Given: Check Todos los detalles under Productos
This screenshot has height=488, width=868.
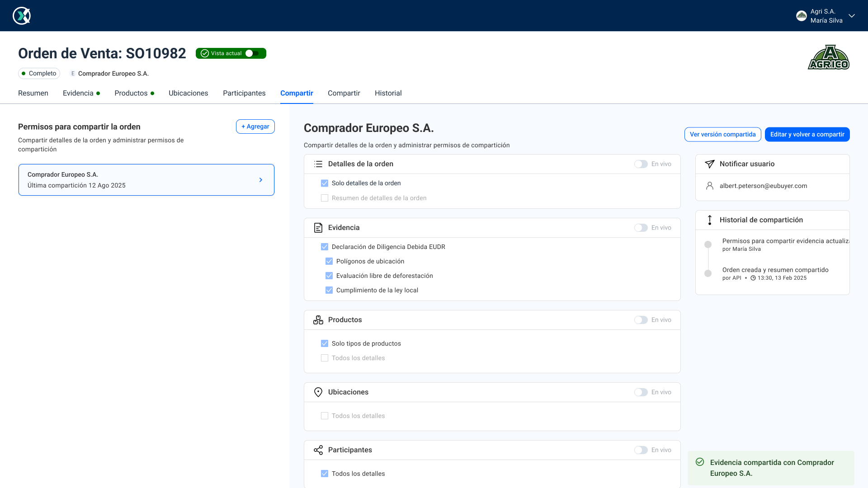Looking at the screenshot, I should [325, 358].
